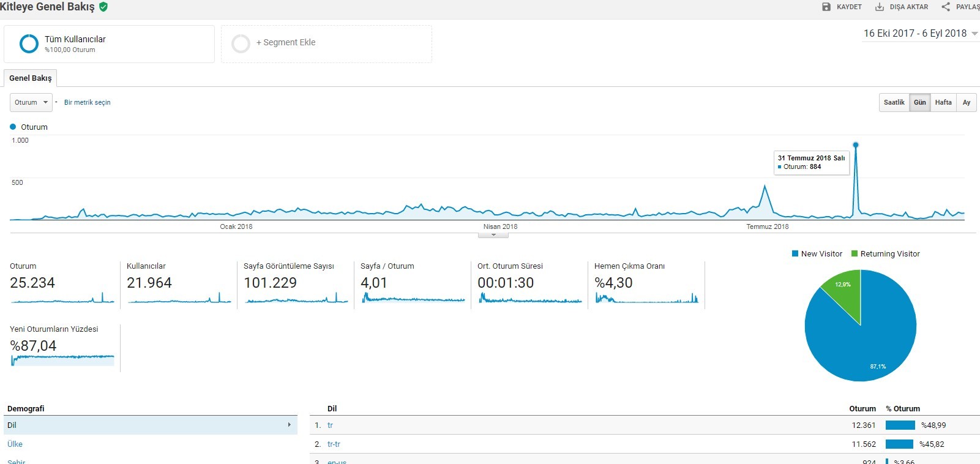
Task: Switch graph to Saatlik view
Action: click(x=894, y=102)
